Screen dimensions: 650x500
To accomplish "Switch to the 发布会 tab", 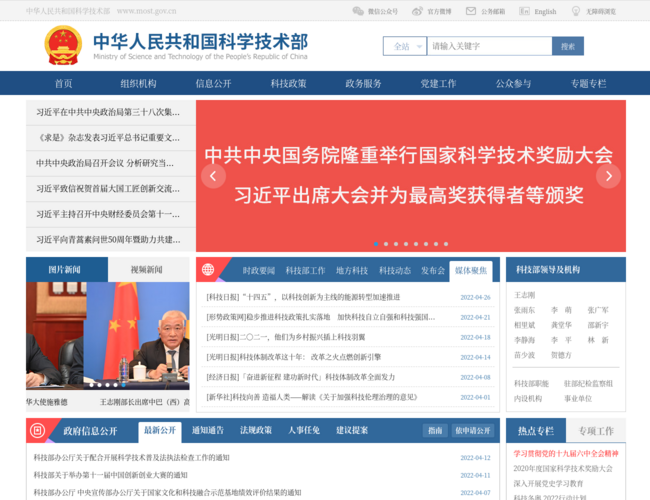I will [x=433, y=271].
